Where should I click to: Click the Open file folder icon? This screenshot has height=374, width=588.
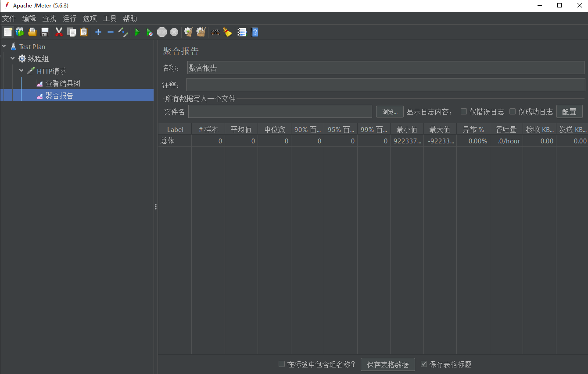(32, 32)
